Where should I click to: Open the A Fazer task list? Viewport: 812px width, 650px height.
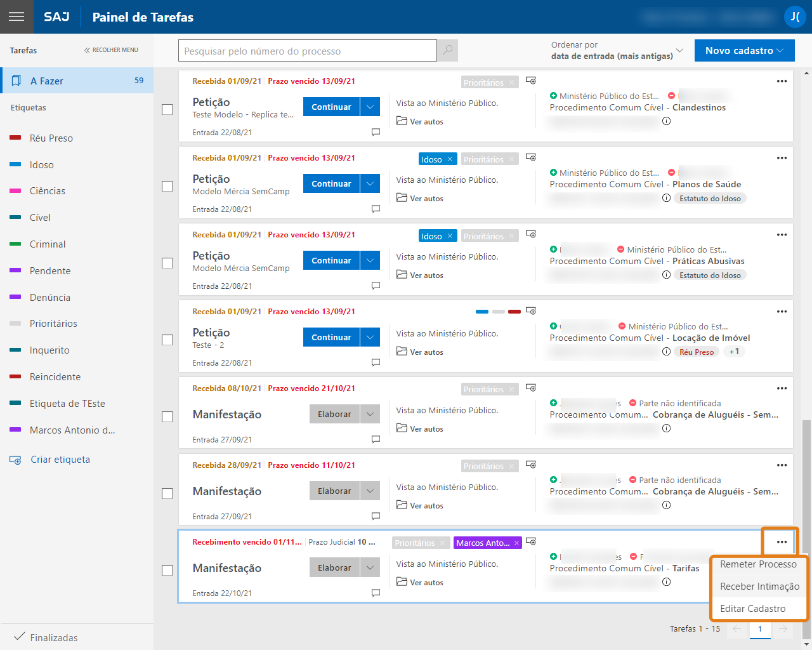coord(77,81)
